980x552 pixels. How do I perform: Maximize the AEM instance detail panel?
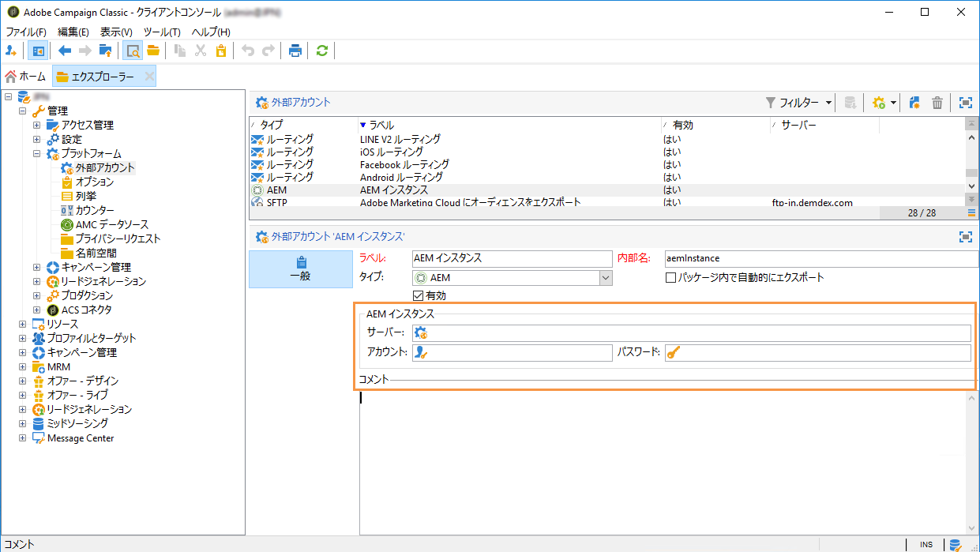coord(965,236)
